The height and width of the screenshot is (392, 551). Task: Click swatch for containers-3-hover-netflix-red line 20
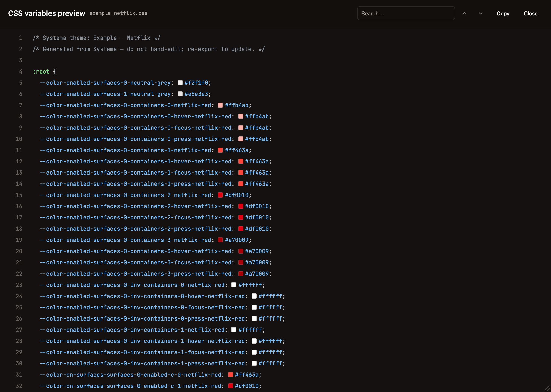pos(241,251)
